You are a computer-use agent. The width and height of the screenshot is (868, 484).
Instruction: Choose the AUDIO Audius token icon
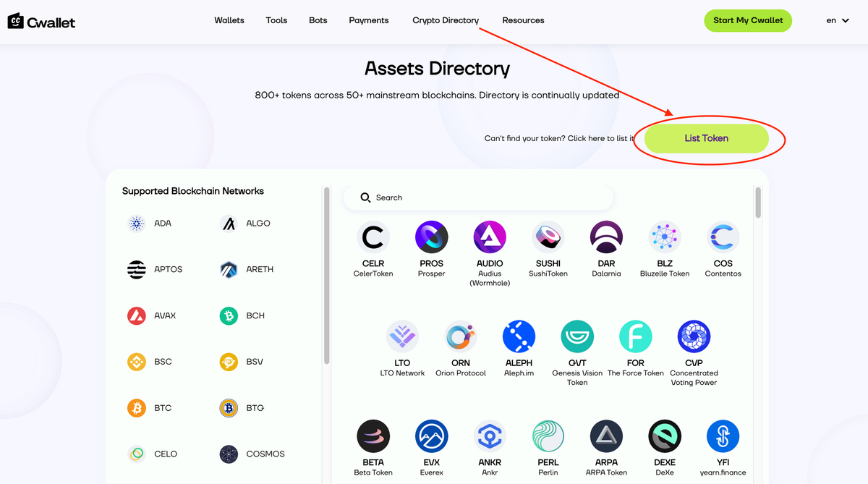pyautogui.click(x=490, y=237)
